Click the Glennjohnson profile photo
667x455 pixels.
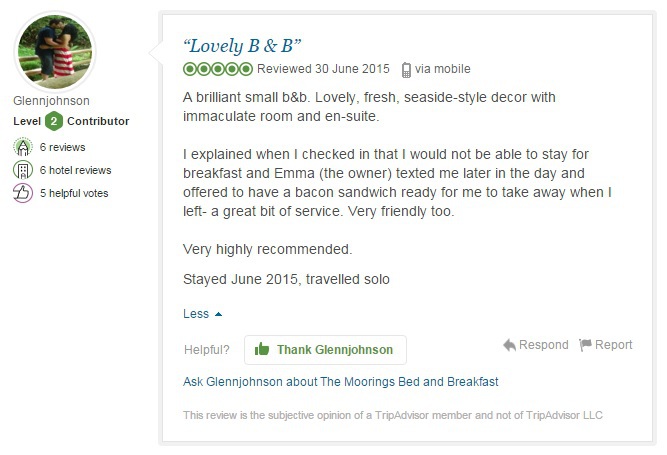click(55, 51)
